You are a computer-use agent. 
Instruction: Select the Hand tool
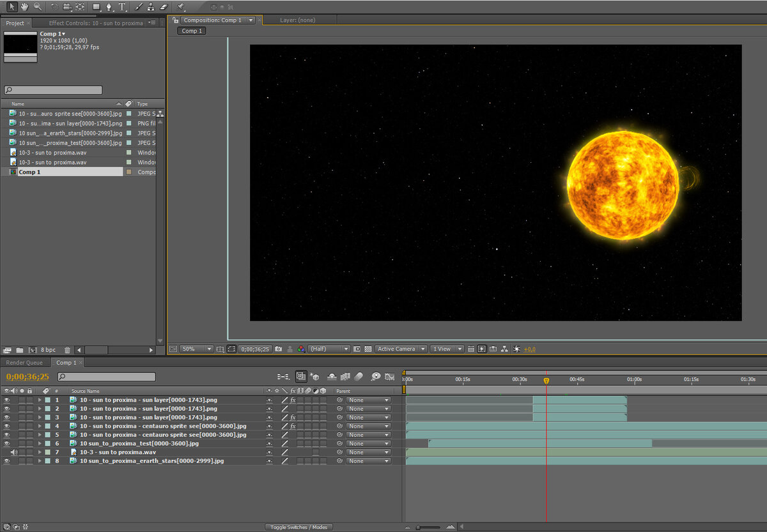coord(25,6)
